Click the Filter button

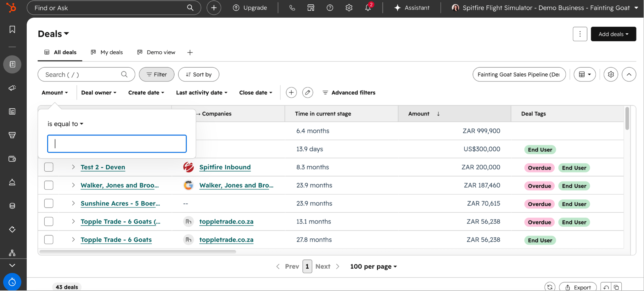tap(157, 75)
